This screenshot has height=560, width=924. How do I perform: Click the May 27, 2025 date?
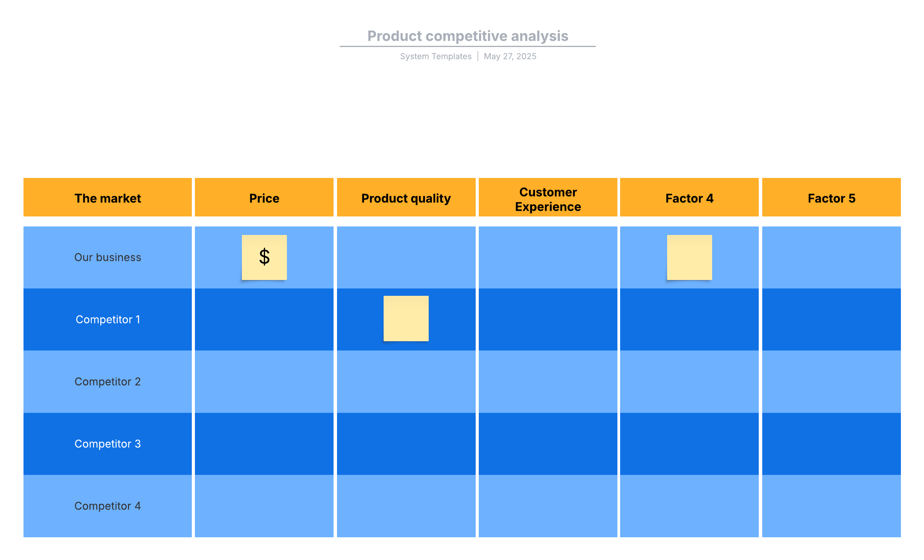tap(510, 56)
